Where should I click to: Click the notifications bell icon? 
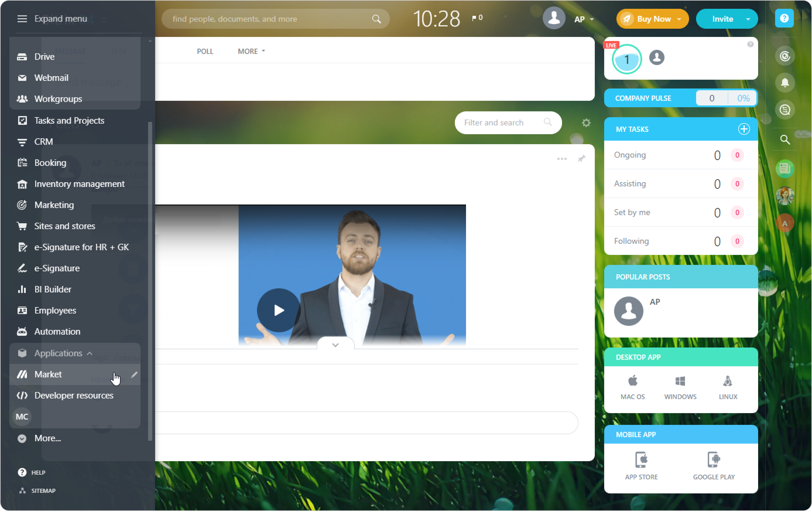point(784,83)
